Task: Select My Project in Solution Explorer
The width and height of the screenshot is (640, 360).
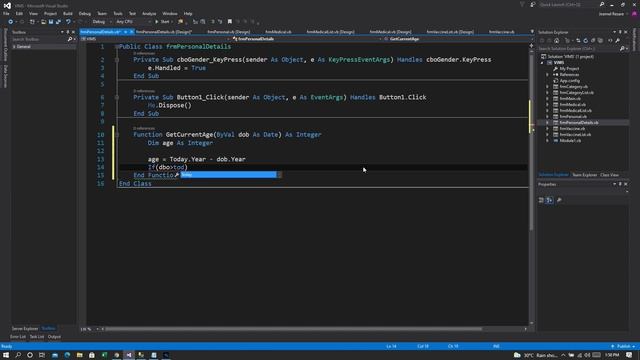Action: click(x=569, y=69)
